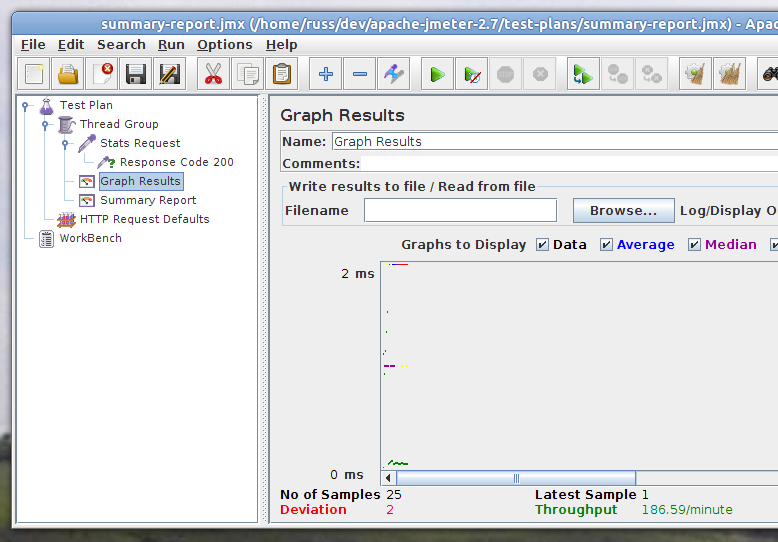Screen dimensions: 778x542
Task: Click the Paste clipboard icon
Action: (x=281, y=74)
